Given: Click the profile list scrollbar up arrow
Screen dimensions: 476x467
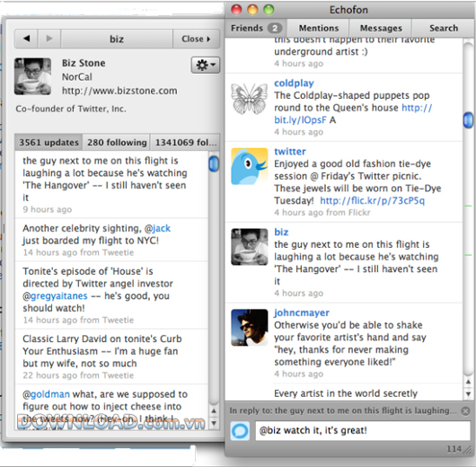Looking at the screenshot, I should 214,411.
